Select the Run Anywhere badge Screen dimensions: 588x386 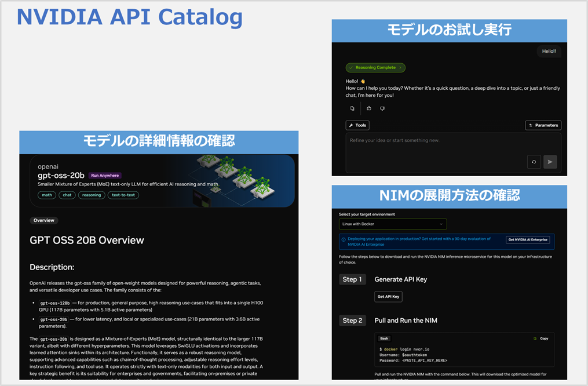[105, 174]
